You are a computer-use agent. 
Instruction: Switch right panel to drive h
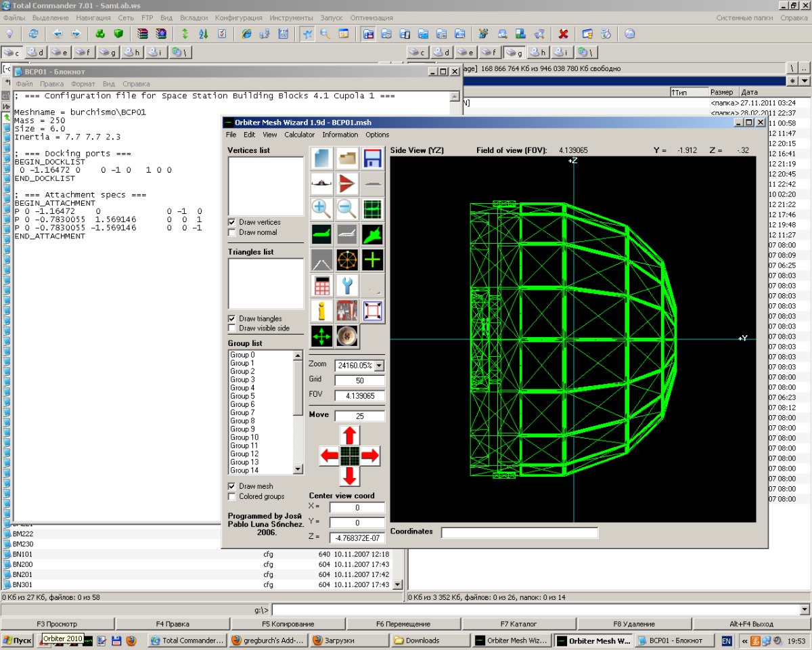point(539,52)
